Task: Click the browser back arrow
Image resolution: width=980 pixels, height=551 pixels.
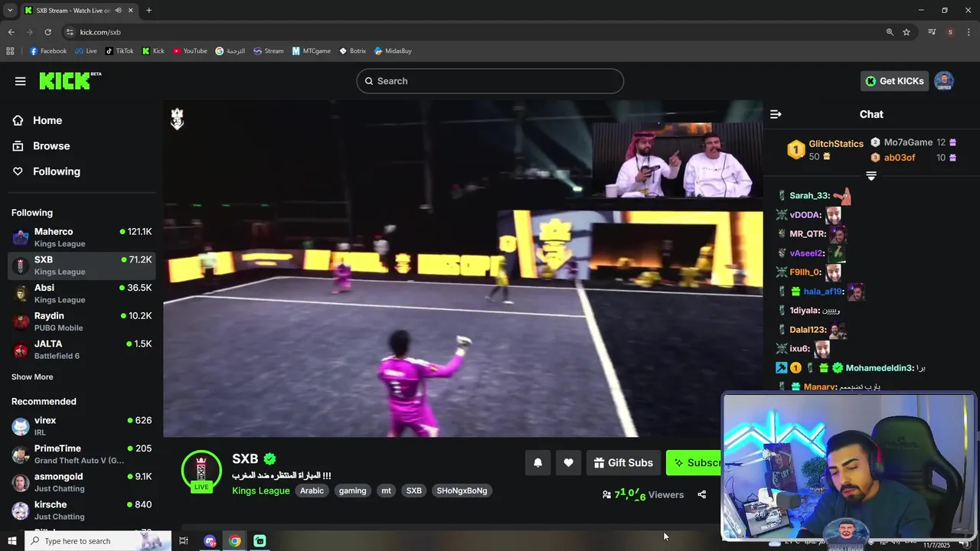Action: click(x=11, y=32)
